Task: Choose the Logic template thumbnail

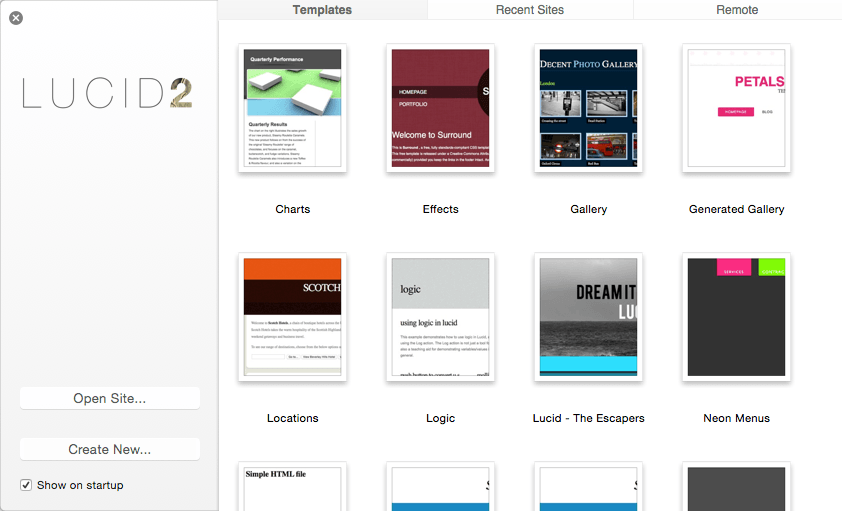Action: [440, 317]
